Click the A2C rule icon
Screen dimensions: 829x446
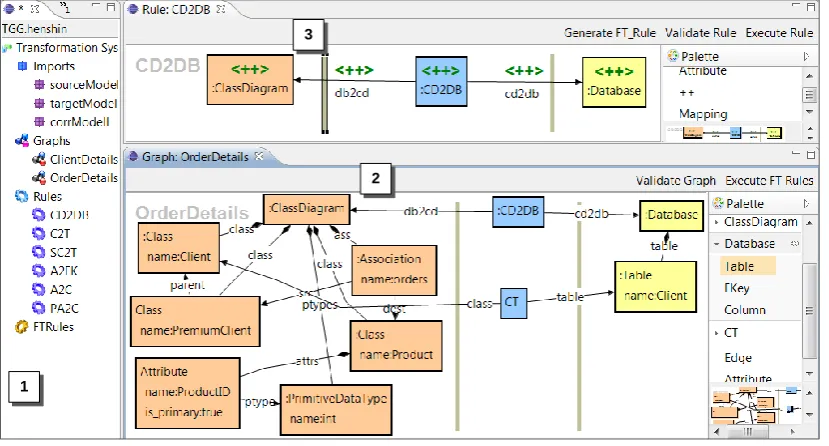(39, 290)
